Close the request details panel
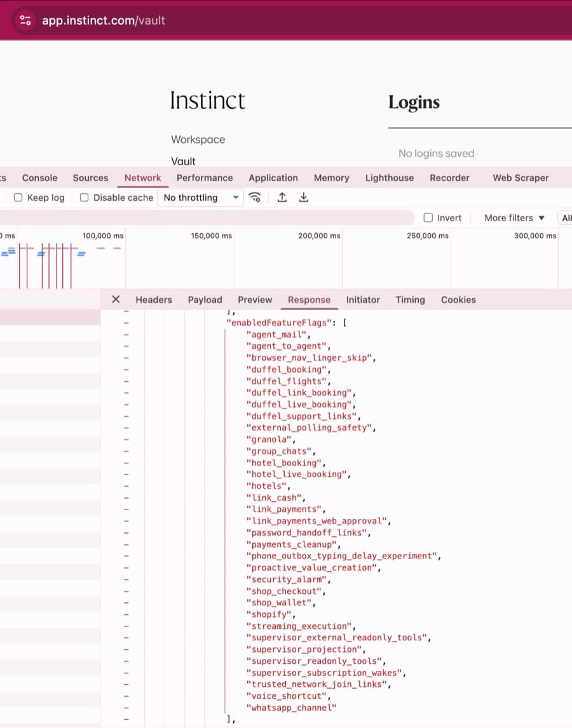The width and height of the screenshot is (572, 728). [x=116, y=299]
